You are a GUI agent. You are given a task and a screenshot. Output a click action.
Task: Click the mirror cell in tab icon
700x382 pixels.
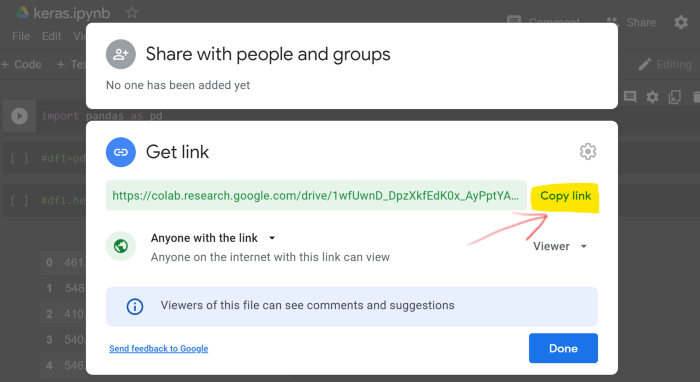tap(675, 97)
